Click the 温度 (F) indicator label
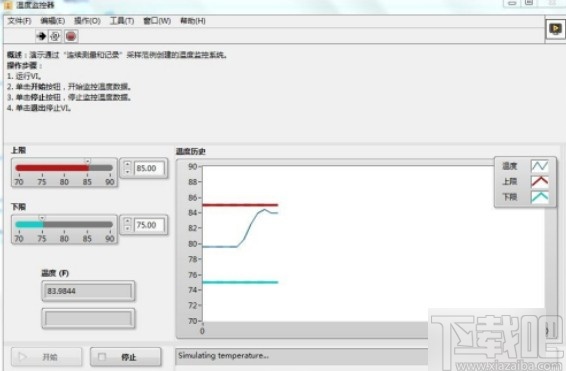This screenshot has height=371, width=566. [55, 273]
